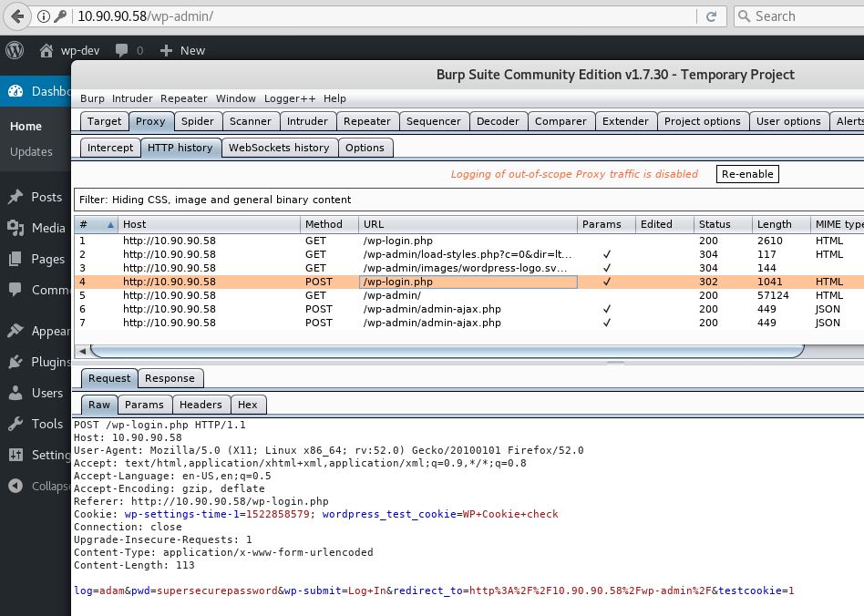Screen dimensions: 864x616
Task: Switch to the Project options tab
Action: (703, 121)
